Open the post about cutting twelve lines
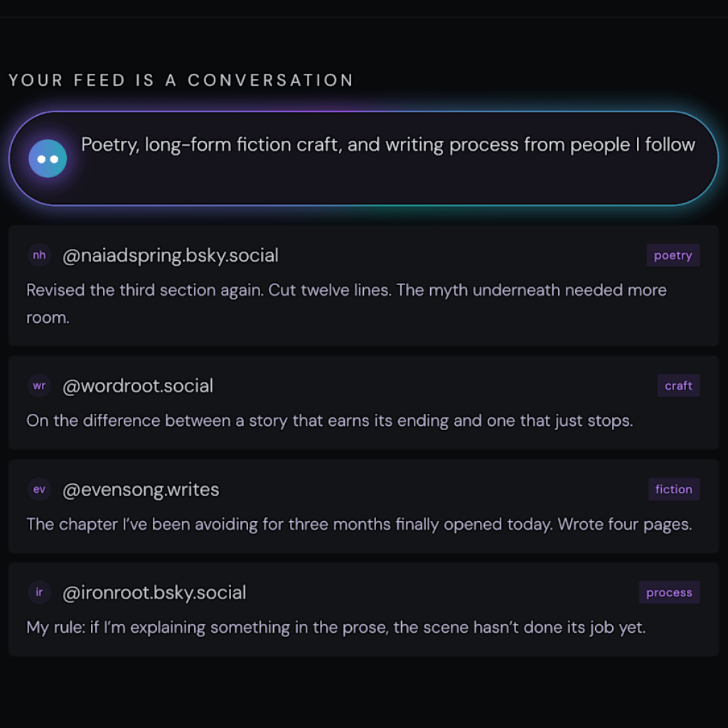 click(346, 304)
